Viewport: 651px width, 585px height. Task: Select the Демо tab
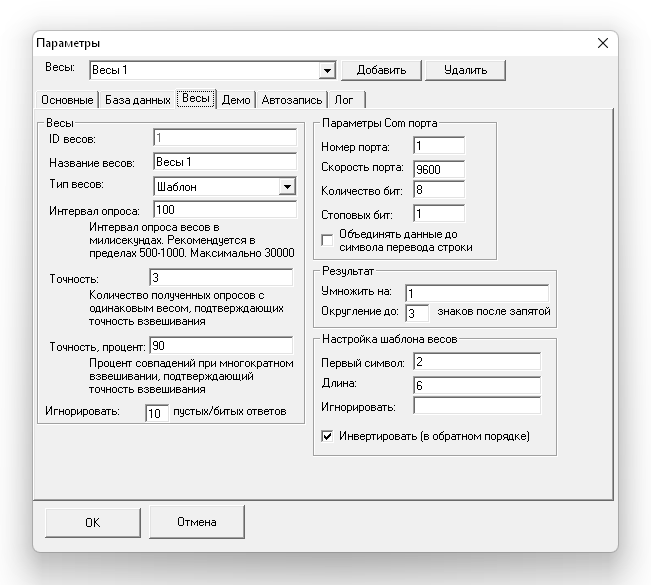pos(236,100)
